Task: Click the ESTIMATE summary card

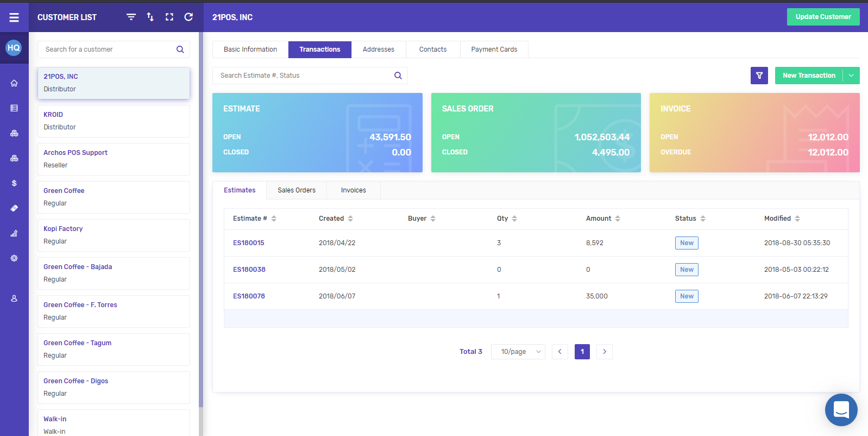Action: coord(317,133)
